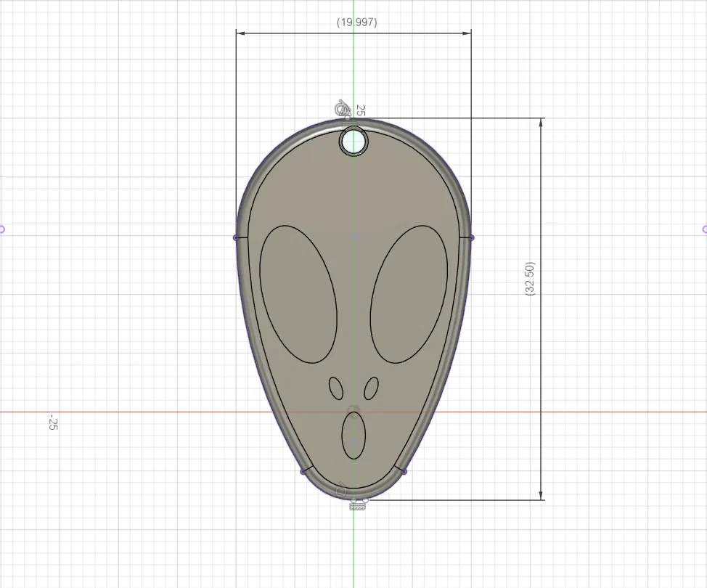Pick the sketch point at the lower-left chin arc

coord(303,472)
